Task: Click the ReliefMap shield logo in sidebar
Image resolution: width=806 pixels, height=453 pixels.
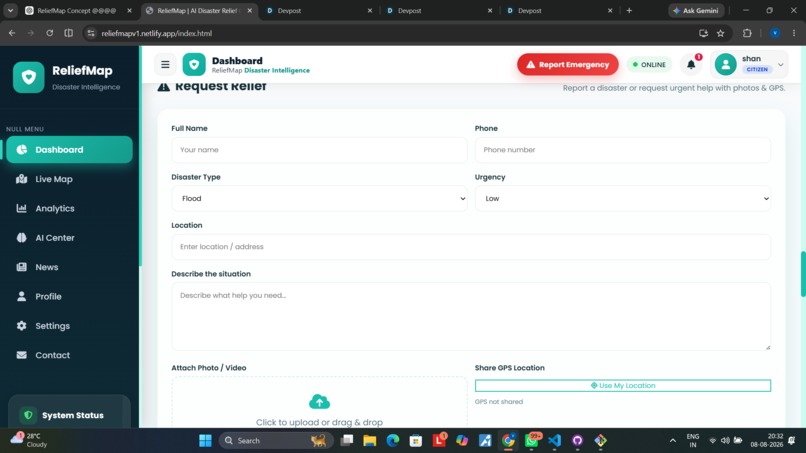Action: [29, 77]
